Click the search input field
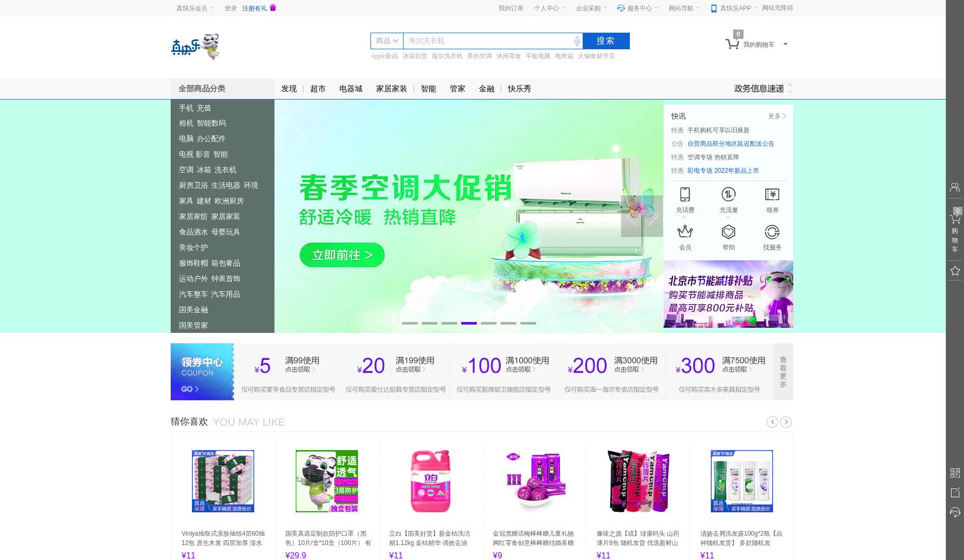The width and height of the screenshot is (964, 560). click(x=488, y=41)
